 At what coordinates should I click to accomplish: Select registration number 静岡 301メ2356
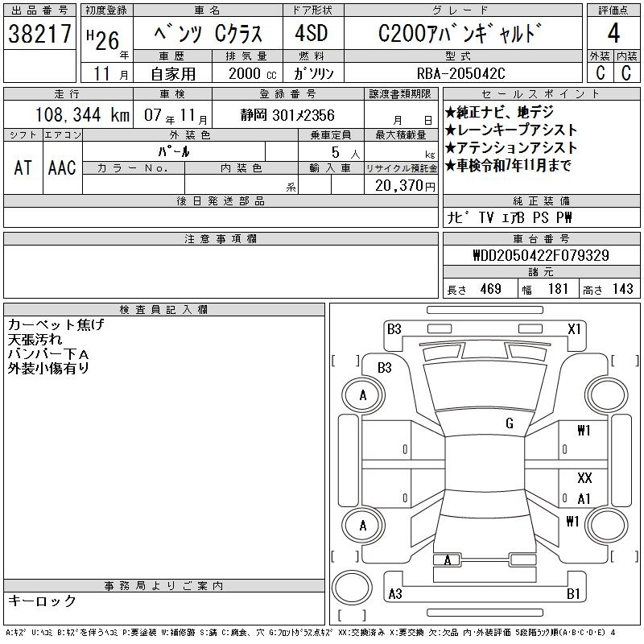click(x=287, y=115)
